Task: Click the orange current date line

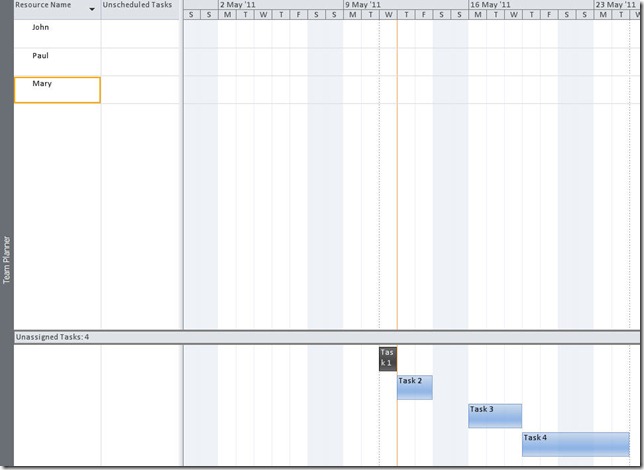Action: pos(397,200)
